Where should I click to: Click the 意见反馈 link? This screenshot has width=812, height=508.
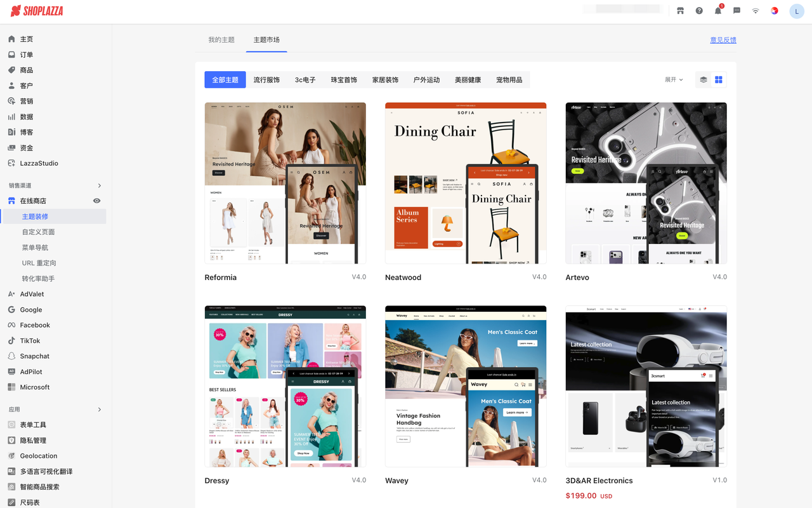[x=723, y=40]
